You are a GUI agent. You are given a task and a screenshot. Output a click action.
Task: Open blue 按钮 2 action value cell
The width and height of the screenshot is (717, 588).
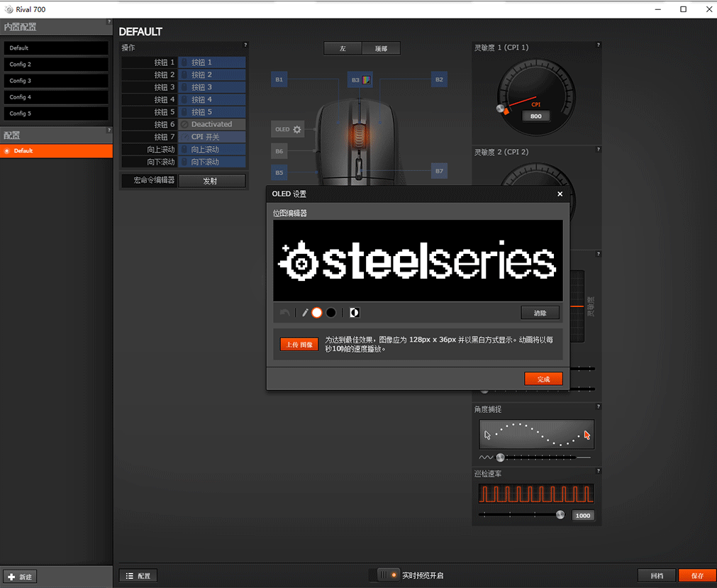[x=212, y=74]
